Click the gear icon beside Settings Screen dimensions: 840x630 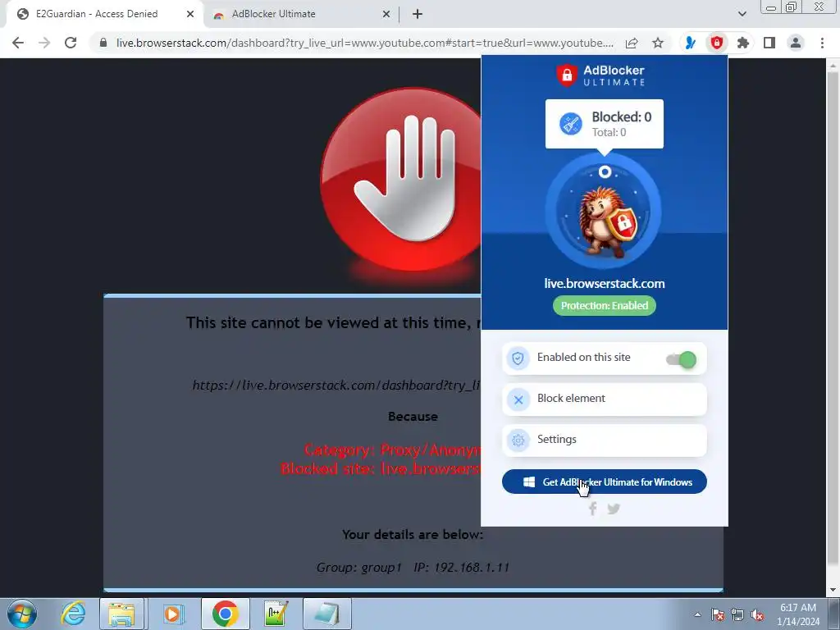click(518, 441)
